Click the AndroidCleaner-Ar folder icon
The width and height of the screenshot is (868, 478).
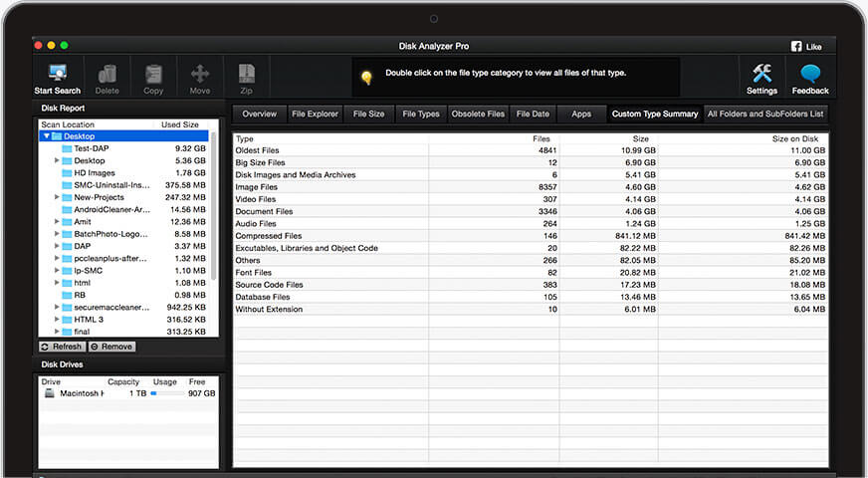click(67, 209)
